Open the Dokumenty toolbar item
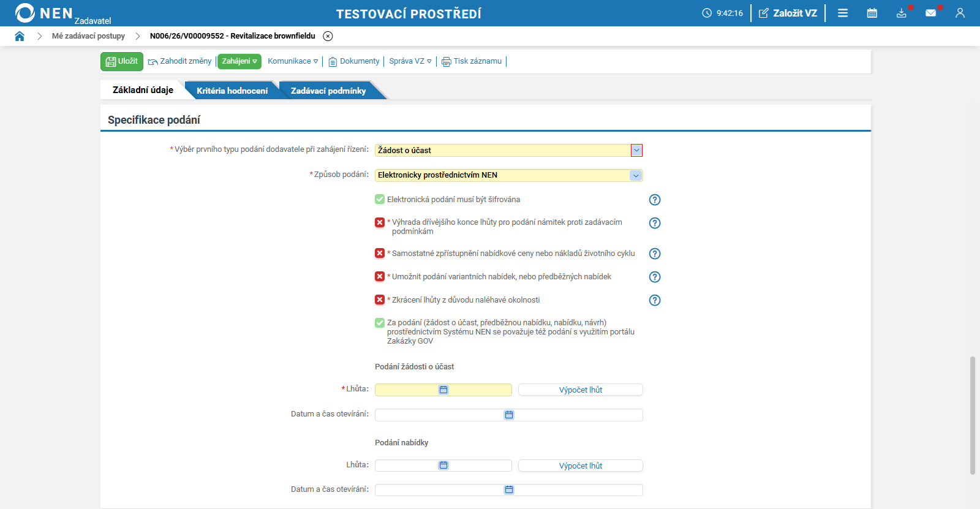Viewport: 980px width, 509px height. click(354, 61)
